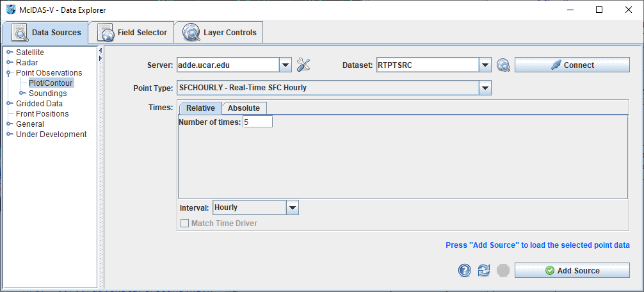Switch to the Layer Controls tab
This screenshot has width=644, height=292.
[x=221, y=33]
